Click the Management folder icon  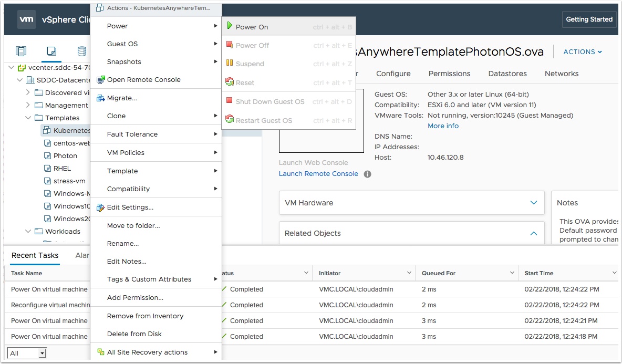point(38,105)
